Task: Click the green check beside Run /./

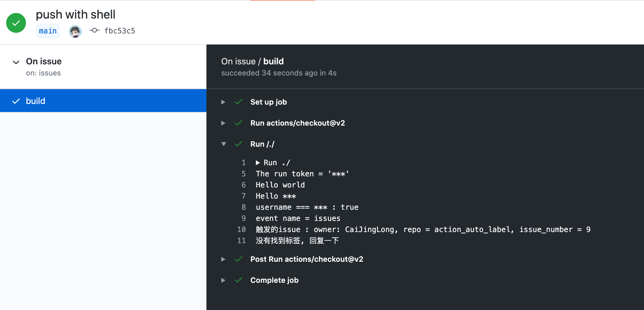Action: coord(239,144)
